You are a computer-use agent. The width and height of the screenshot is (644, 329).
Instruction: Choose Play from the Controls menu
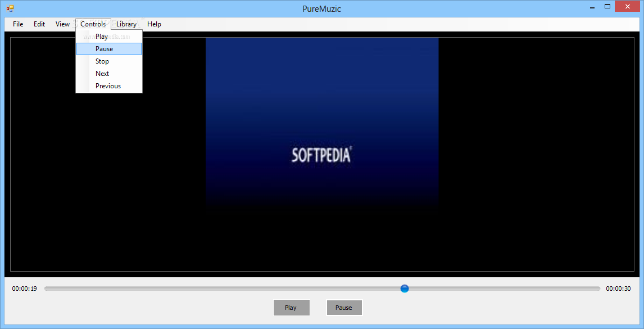(x=109, y=37)
